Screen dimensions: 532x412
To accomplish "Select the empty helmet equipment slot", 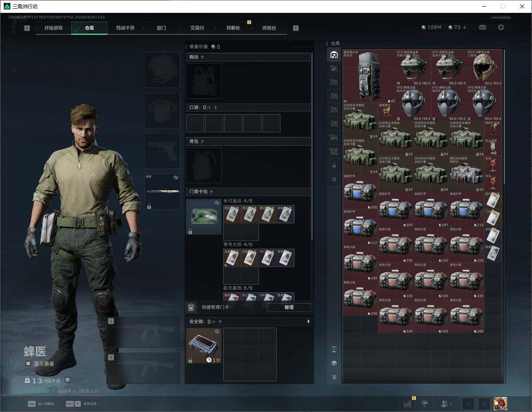I will (x=163, y=70).
